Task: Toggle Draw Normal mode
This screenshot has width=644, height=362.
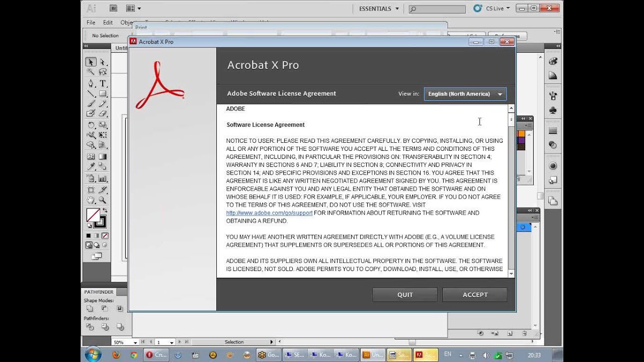Action: [x=89, y=245]
